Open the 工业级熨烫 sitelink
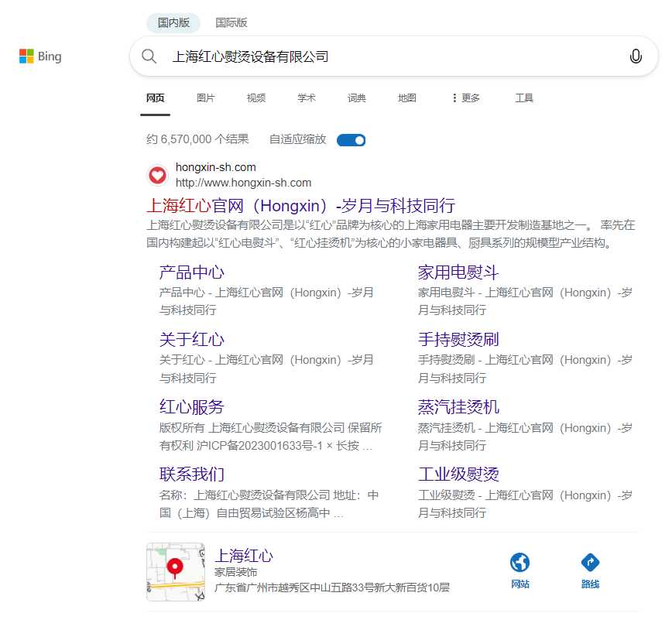Screen dimensions: 672x620 [x=458, y=474]
